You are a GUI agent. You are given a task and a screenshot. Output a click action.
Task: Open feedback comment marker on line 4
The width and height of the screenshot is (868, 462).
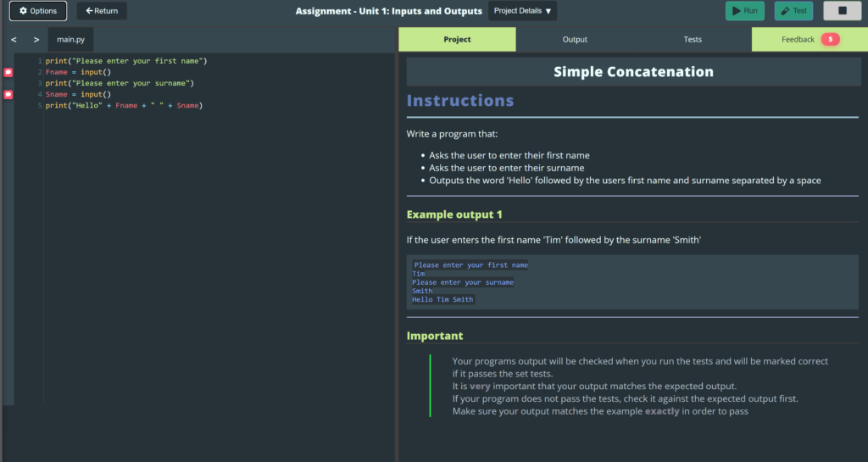(x=8, y=95)
